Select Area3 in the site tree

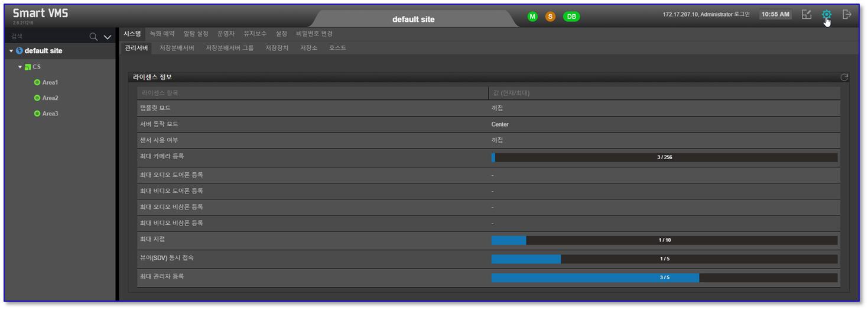[x=50, y=114]
